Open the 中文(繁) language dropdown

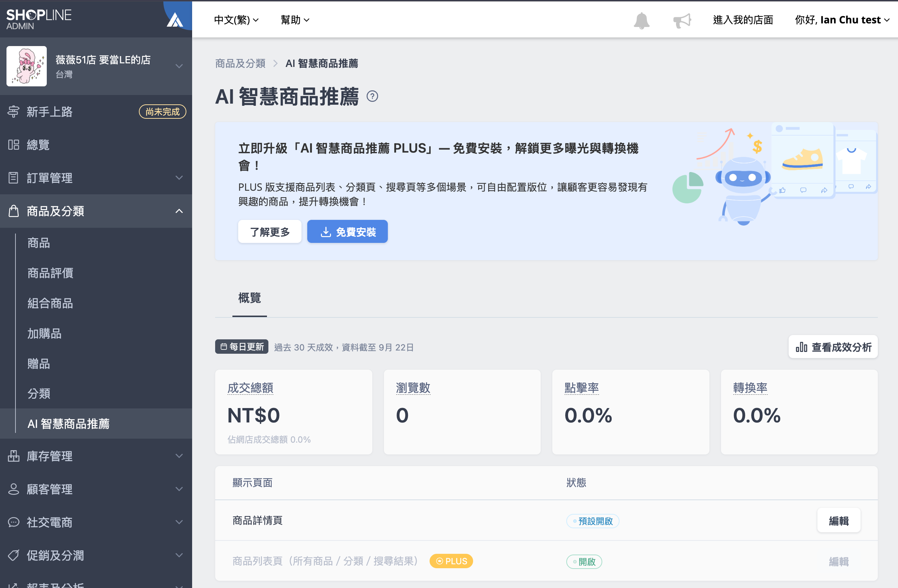pyautogui.click(x=236, y=20)
